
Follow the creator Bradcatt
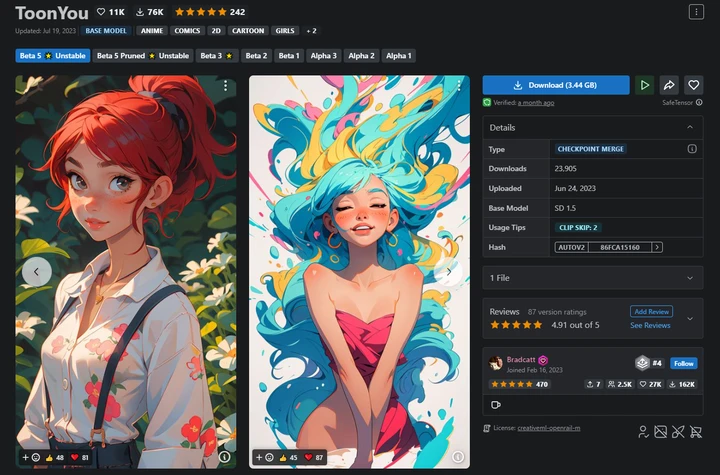(684, 363)
